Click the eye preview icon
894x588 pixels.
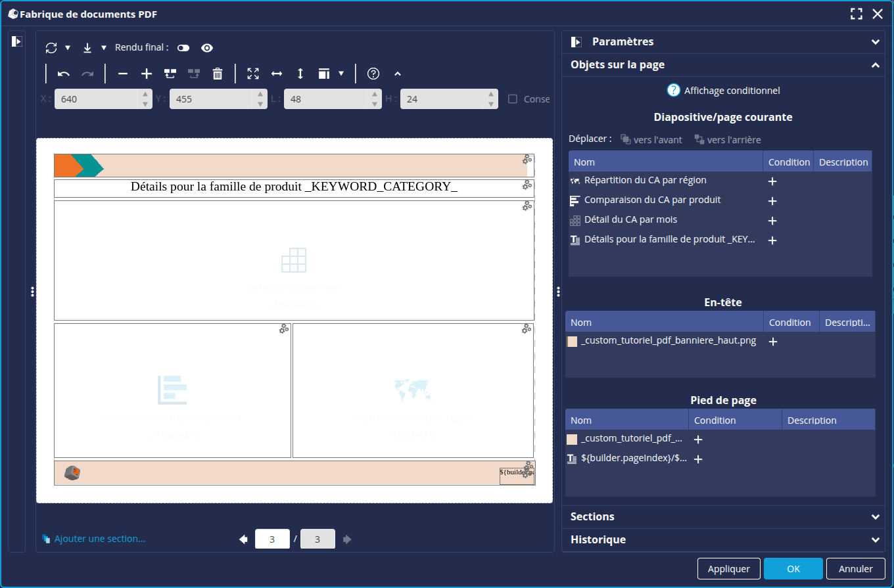pos(207,48)
